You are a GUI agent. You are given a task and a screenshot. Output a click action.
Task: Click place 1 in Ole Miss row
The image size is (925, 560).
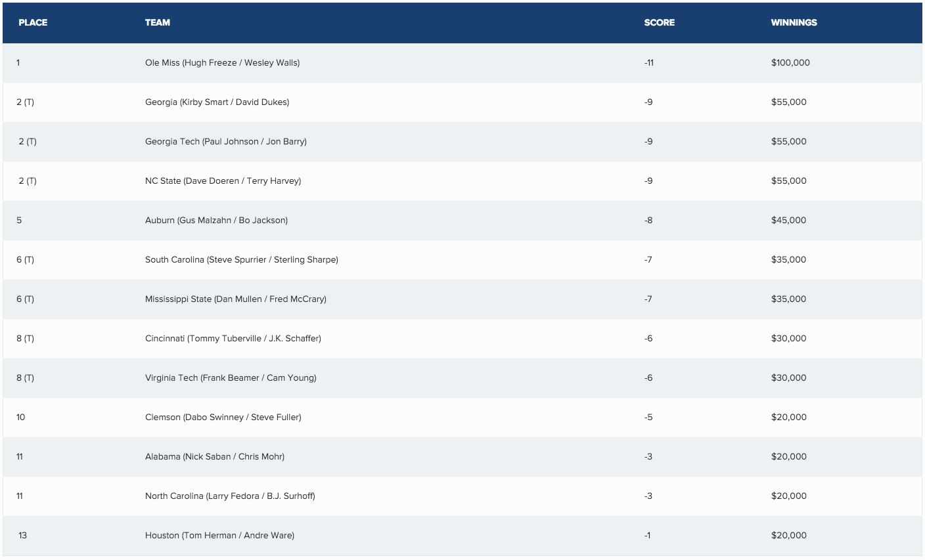[18, 63]
